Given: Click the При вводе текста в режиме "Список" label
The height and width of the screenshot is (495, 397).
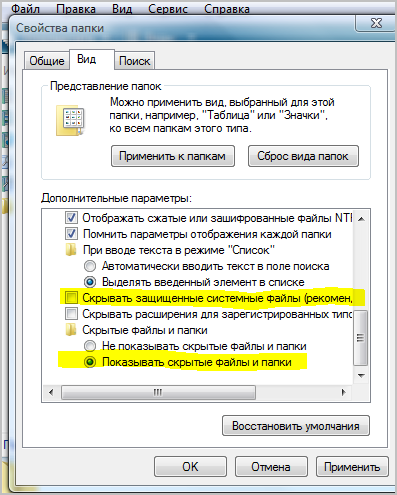Looking at the screenshot, I should coord(179,250).
